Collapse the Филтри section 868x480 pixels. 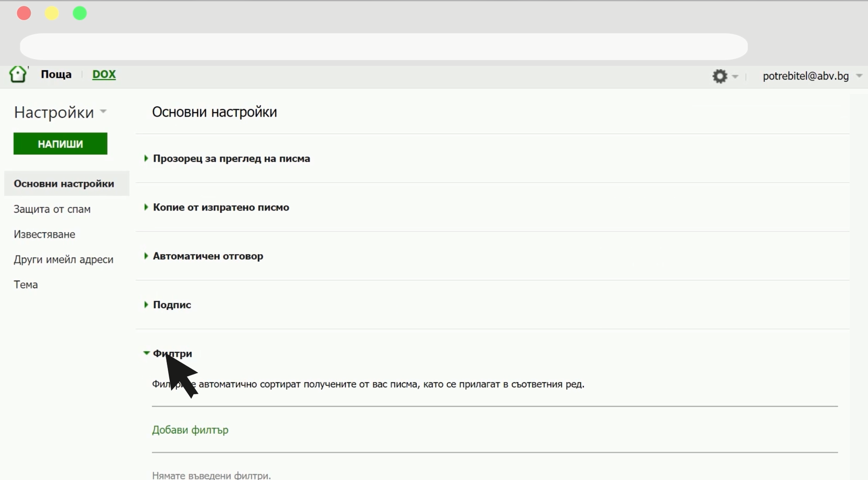(168, 354)
